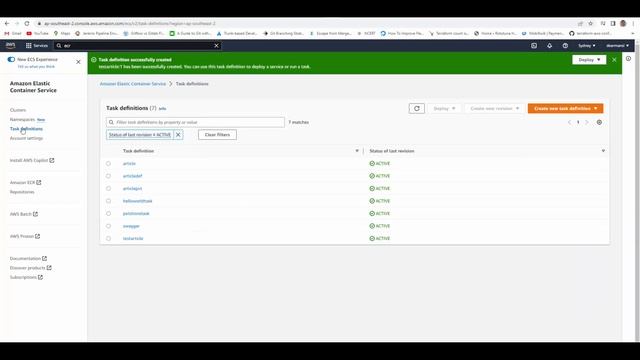Go to the previous table page
The height and width of the screenshot is (360, 640).
569,122
